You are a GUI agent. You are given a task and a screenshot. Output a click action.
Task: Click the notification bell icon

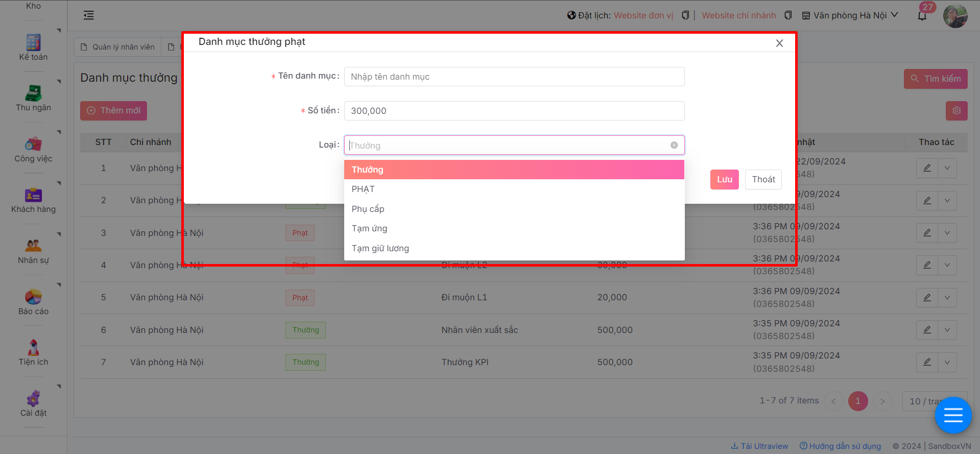(x=922, y=16)
